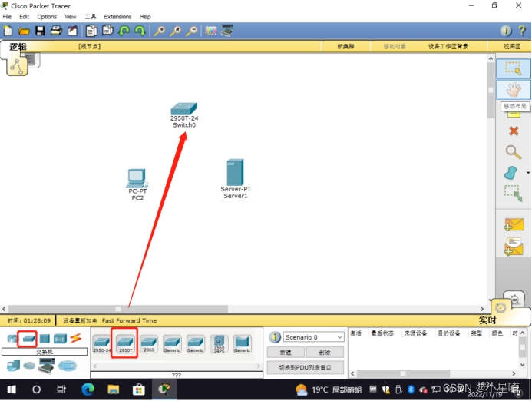Click the Paste icon in toolbar
Screen dimensions: 532x401
(107, 31)
